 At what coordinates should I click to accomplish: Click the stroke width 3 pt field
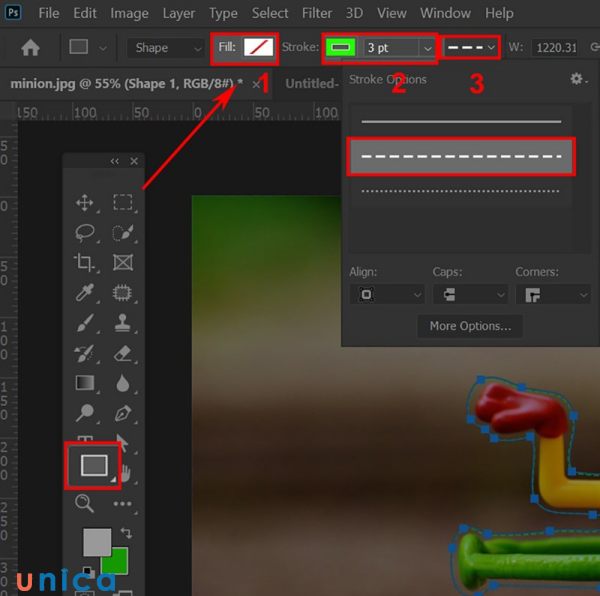pos(390,48)
